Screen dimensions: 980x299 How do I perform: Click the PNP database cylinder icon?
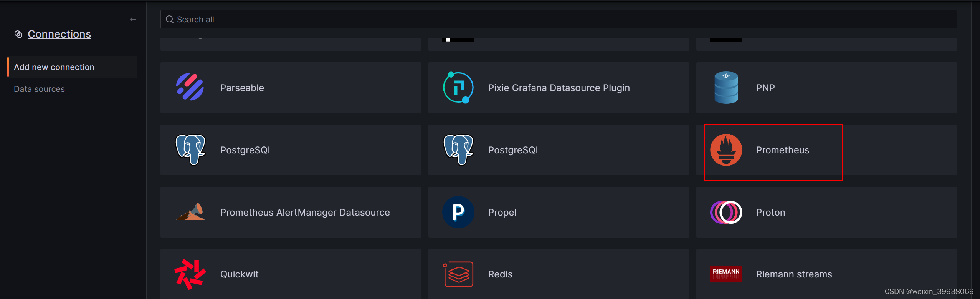[726, 88]
